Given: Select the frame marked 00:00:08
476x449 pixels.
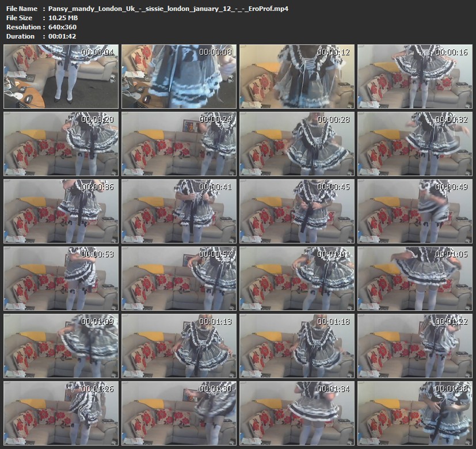Looking at the screenshot, I should (178, 77).
